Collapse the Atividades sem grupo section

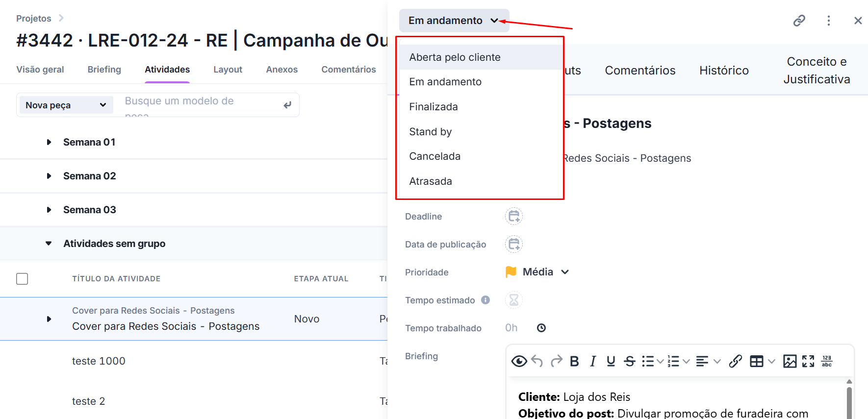coord(49,244)
